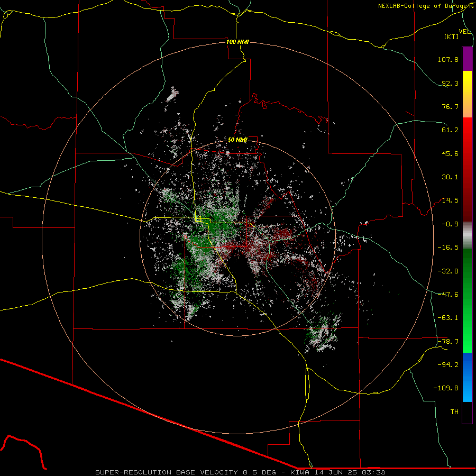The height and width of the screenshot is (476, 476).
Task: Click the -16.5 value on velocity scale
Action: [448, 248]
